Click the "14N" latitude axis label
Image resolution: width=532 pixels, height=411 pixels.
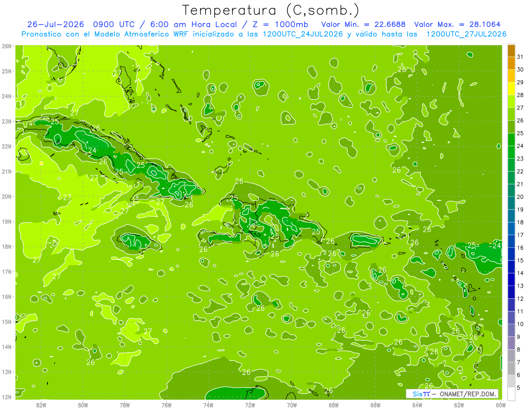tap(7, 347)
